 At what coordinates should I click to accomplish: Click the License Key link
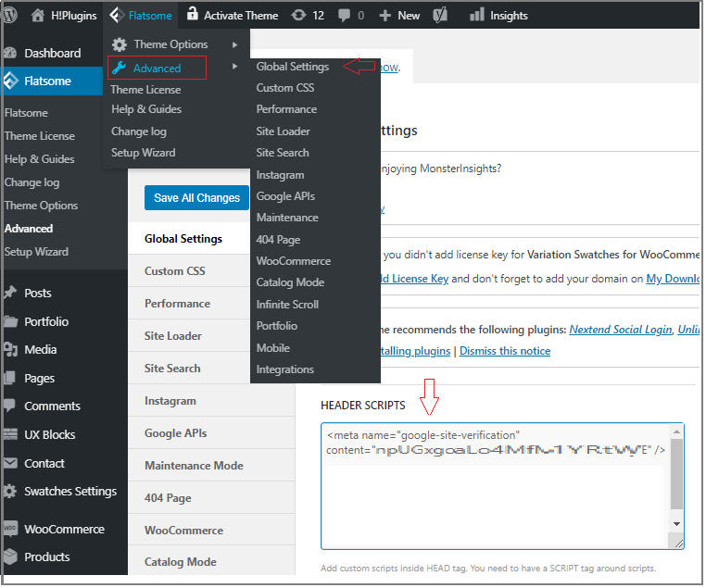(414, 279)
